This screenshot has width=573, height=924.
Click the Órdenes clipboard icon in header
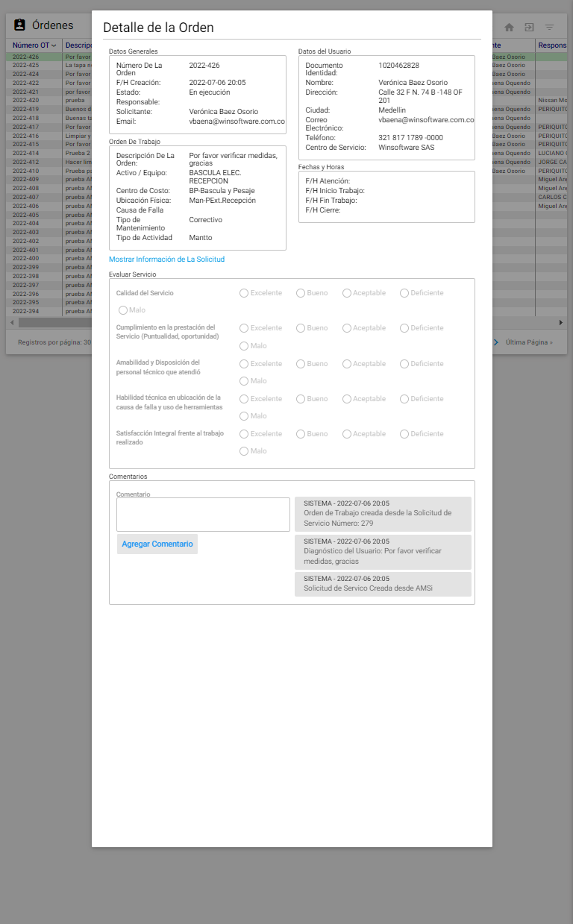[20, 25]
